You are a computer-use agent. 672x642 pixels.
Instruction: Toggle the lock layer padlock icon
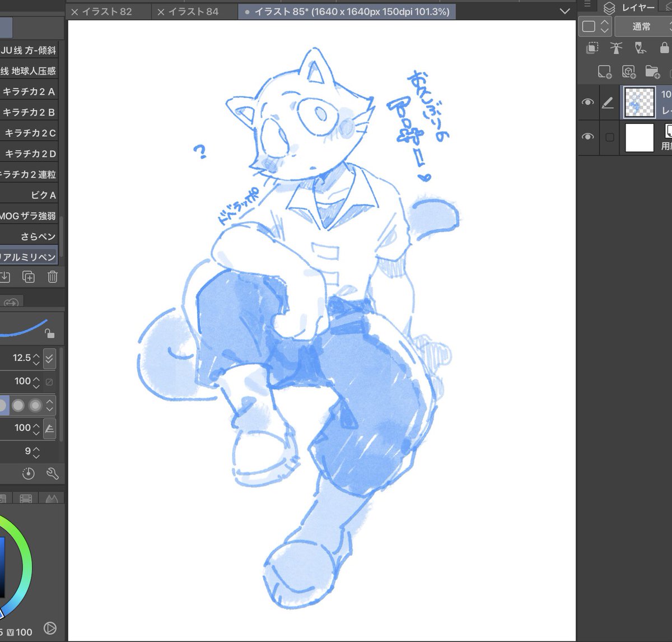[665, 48]
